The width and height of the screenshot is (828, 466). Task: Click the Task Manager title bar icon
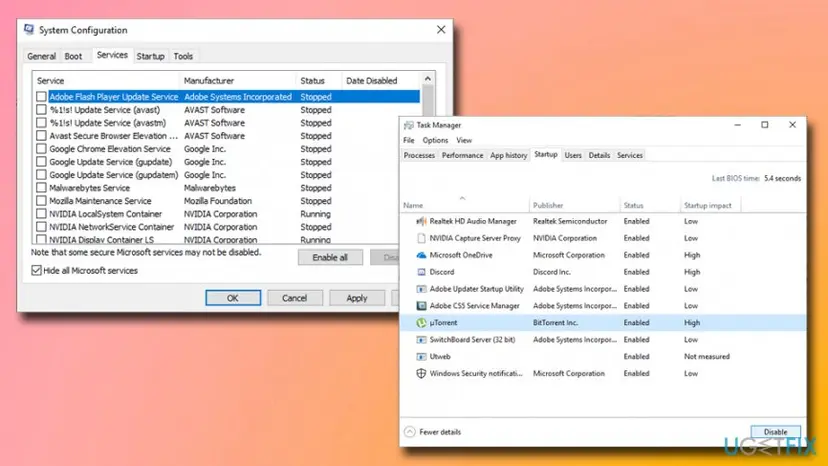408,125
